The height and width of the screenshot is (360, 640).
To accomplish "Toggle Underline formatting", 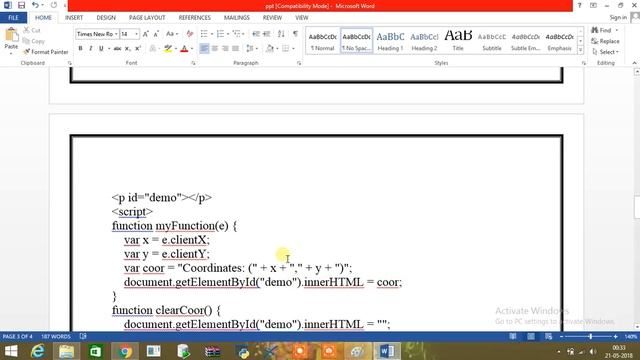I will pyautogui.click(x=101, y=49).
